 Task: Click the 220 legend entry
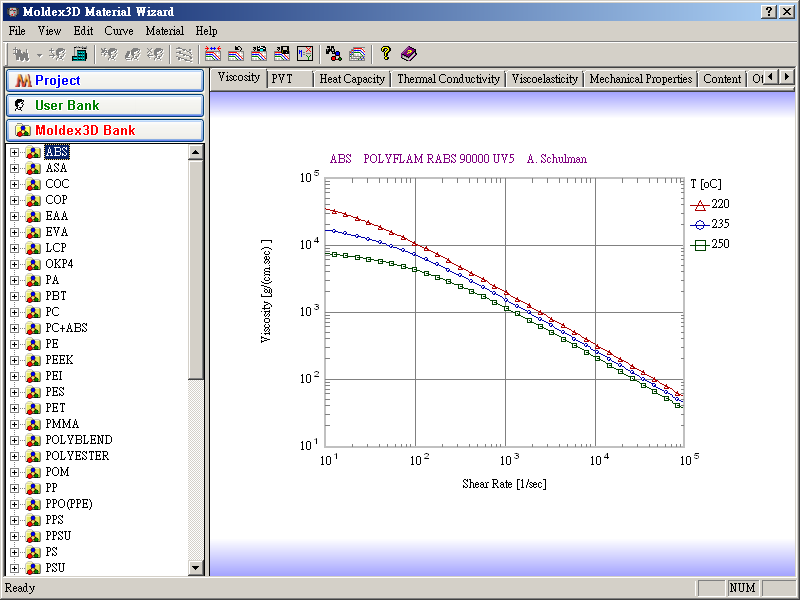[x=710, y=205]
